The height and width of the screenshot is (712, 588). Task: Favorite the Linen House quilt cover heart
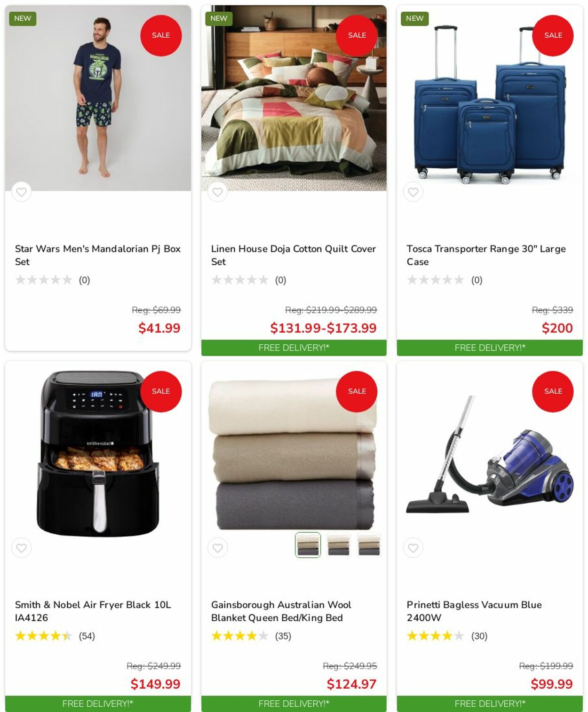point(217,192)
